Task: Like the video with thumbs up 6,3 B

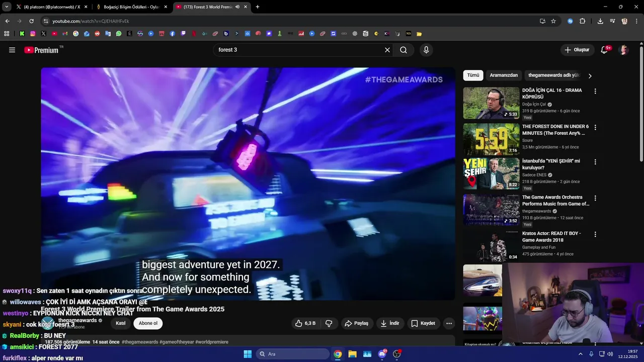Action: pyautogui.click(x=305, y=323)
